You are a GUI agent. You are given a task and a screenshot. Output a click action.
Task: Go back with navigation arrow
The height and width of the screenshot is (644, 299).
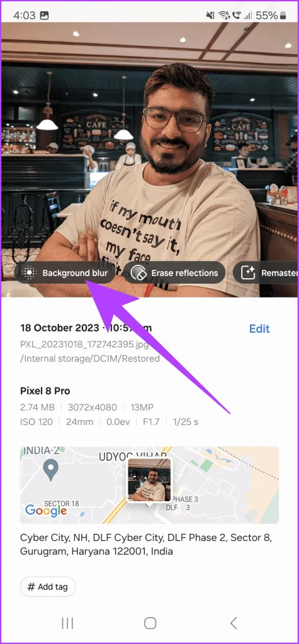tap(233, 623)
